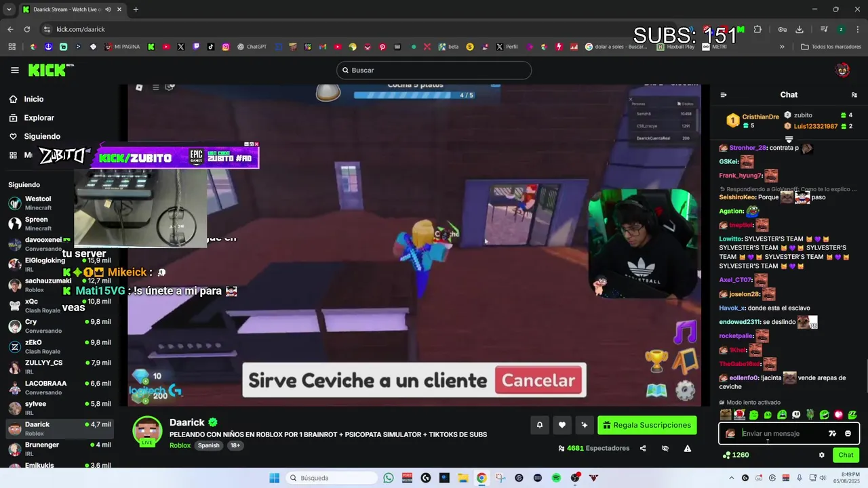Screen dimensions: 868x488
Task: Click Daarick's live avatar thumbnail
Action: (x=147, y=431)
